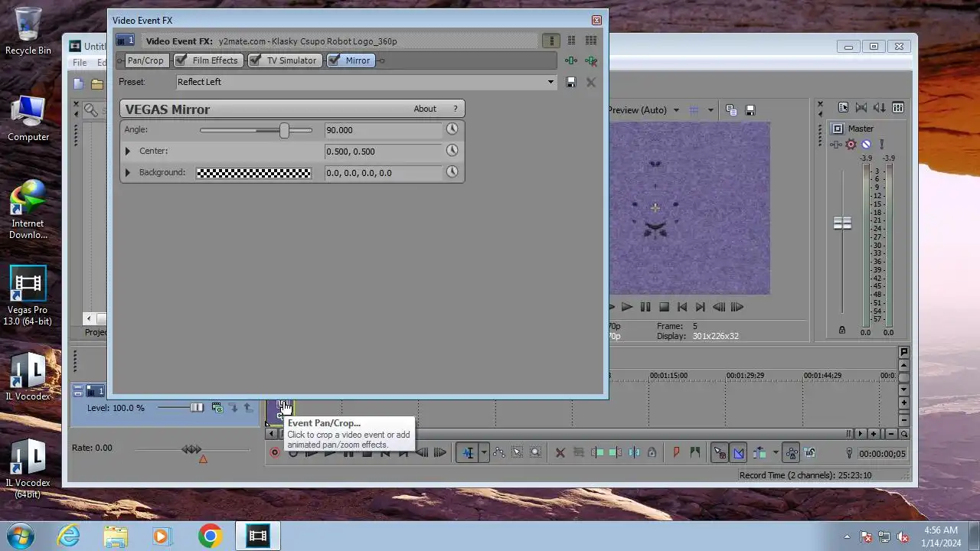Click the Downmix output icon in mixer
Viewport: 980px width, 551px height.
[x=861, y=108]
